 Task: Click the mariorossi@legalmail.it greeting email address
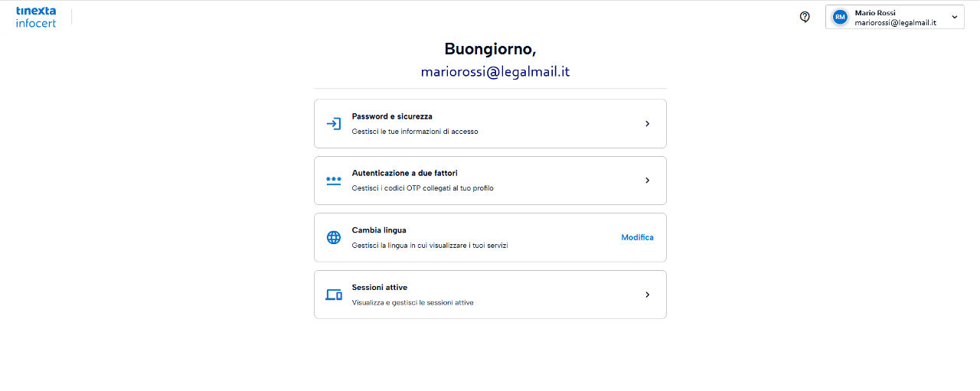495,72
